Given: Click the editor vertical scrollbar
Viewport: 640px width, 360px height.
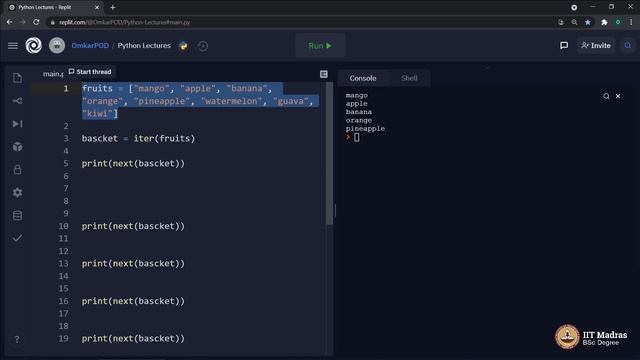Looking at the screenshot, I should click(x=329, y=153).
